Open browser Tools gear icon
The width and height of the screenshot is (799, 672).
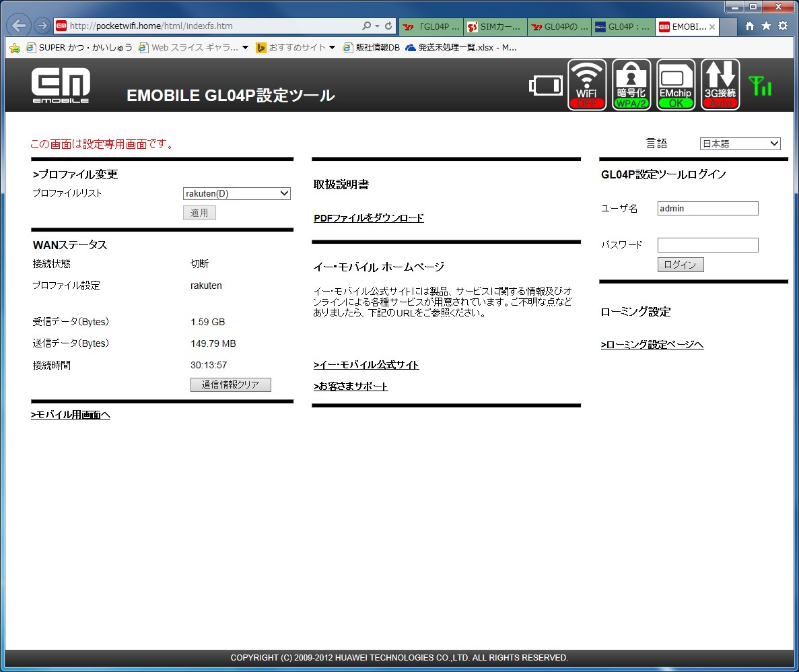783,26
